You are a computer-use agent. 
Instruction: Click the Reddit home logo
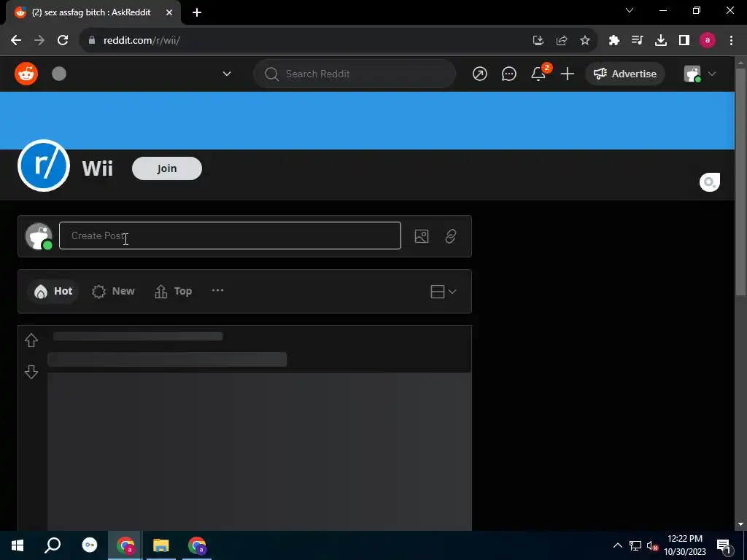(x=26, y=74)
